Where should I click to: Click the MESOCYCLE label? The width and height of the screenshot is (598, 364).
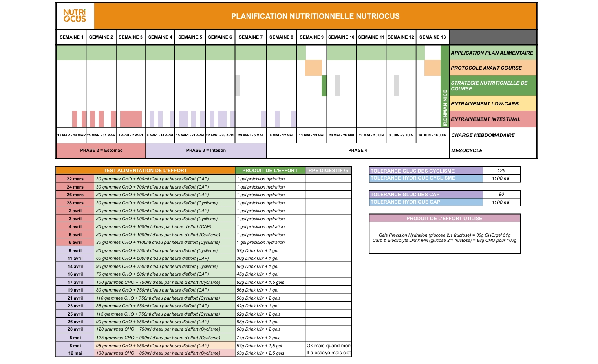pyautogui.click(x=493, y=151)
